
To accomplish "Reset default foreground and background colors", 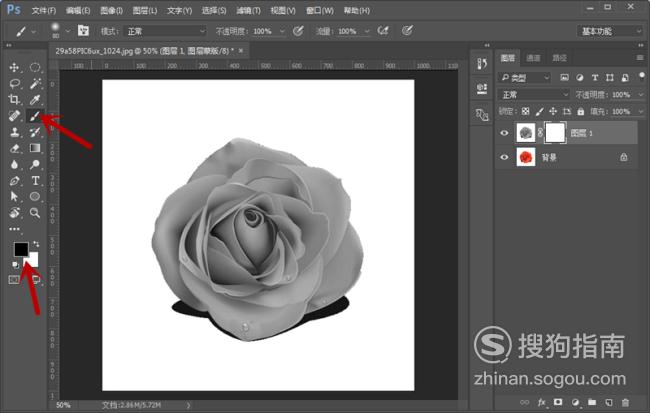I will (x=15, y=265).
